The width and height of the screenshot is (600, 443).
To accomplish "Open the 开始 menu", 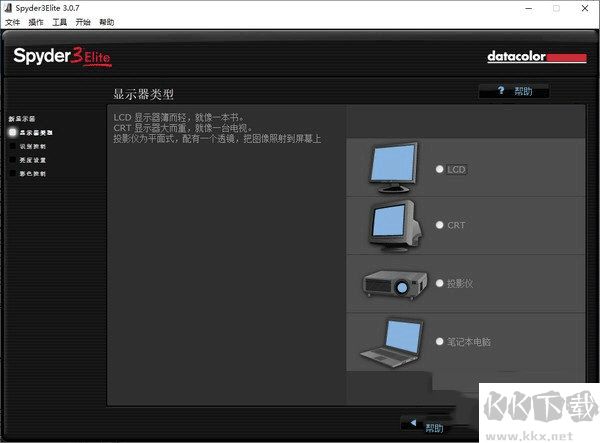I will (83, 22).
